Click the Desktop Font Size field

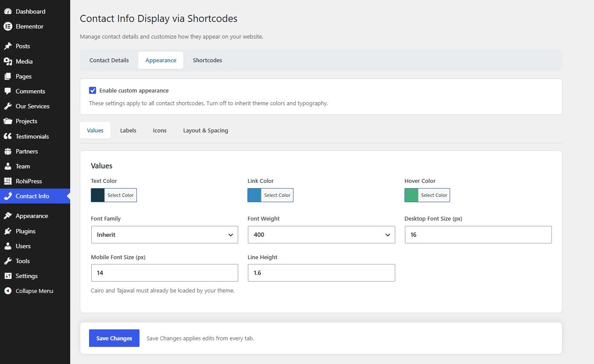coord(478,235)
